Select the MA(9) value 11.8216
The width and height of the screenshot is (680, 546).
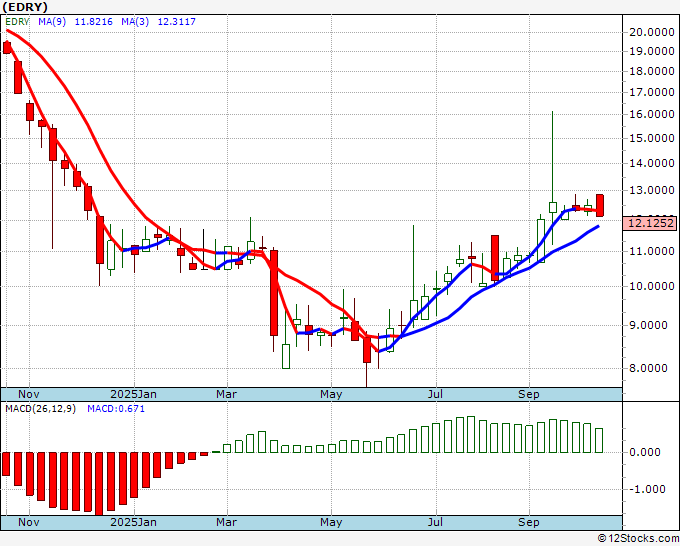click(x=93, y=21)
